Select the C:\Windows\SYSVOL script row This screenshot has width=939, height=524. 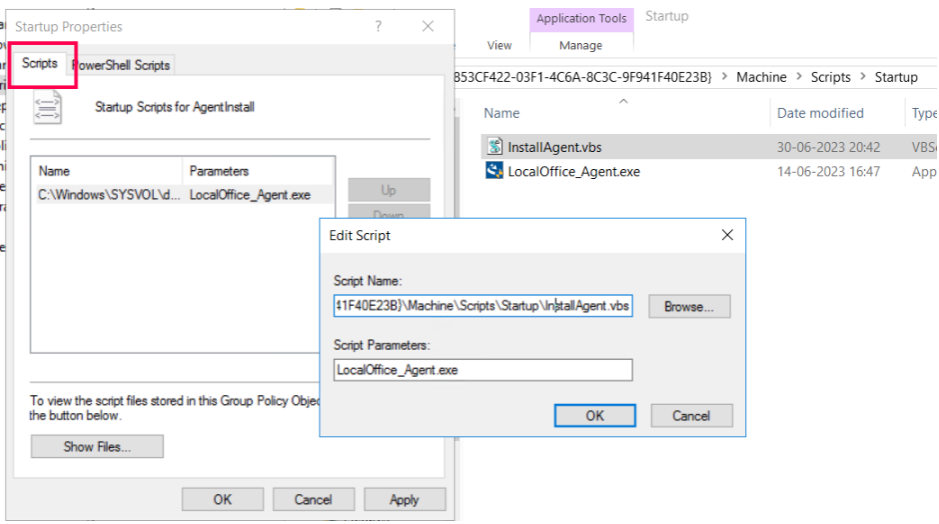coord(184,195)
